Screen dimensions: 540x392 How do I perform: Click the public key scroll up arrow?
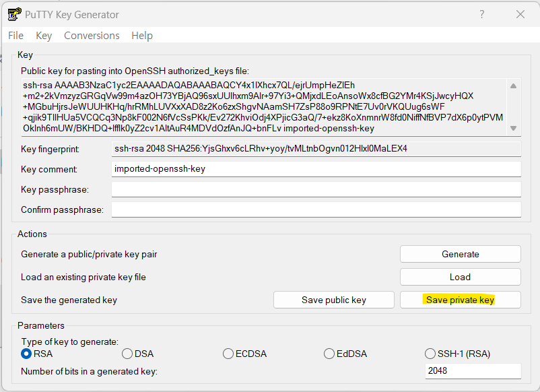(513, 86)
